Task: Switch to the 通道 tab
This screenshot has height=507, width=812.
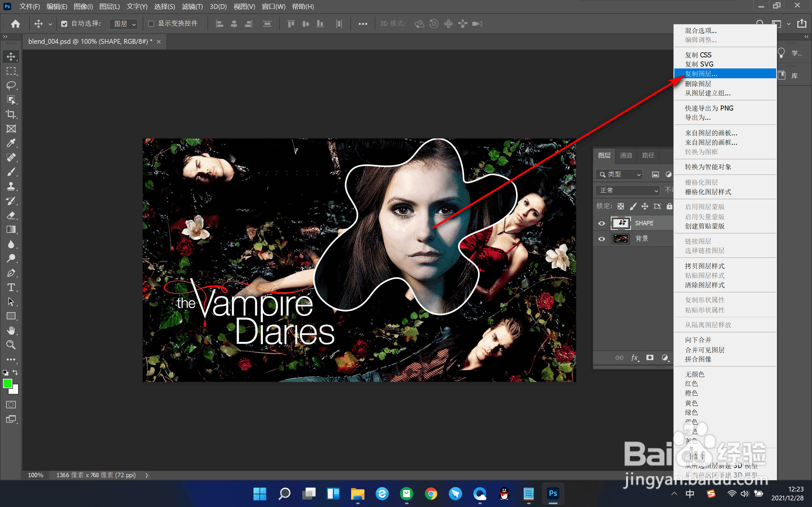Action: [626, 155]
